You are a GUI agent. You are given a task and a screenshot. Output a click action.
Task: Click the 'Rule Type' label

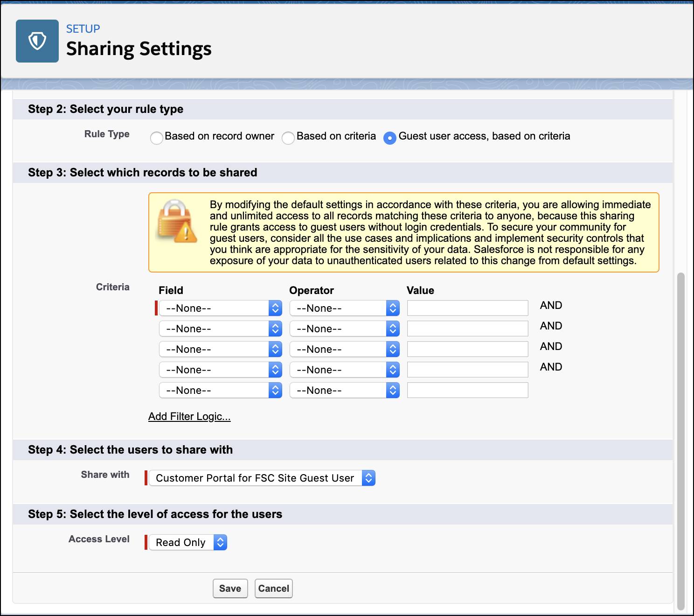point(107,134)
